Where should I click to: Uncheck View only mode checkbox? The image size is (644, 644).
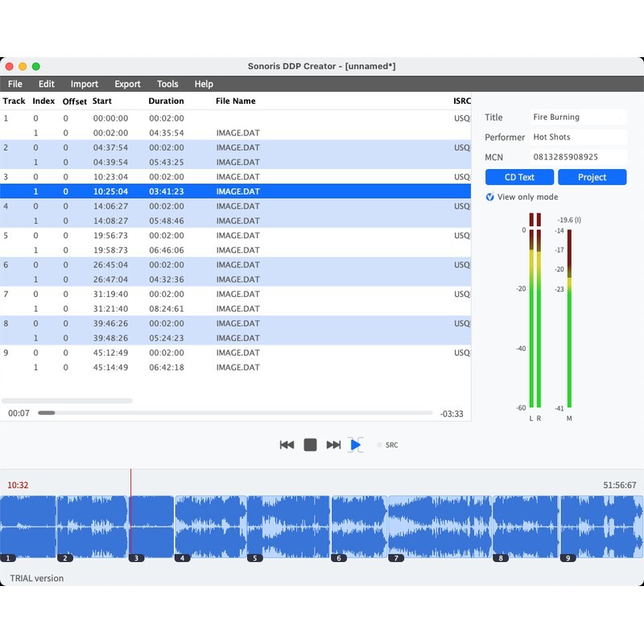[x=490, y=197]
